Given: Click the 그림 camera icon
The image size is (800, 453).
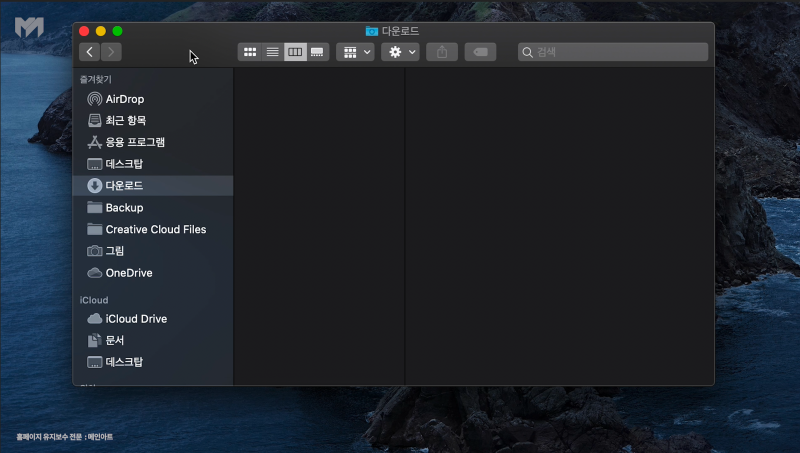Looking at the screenshot, I should tap(94, 251).
